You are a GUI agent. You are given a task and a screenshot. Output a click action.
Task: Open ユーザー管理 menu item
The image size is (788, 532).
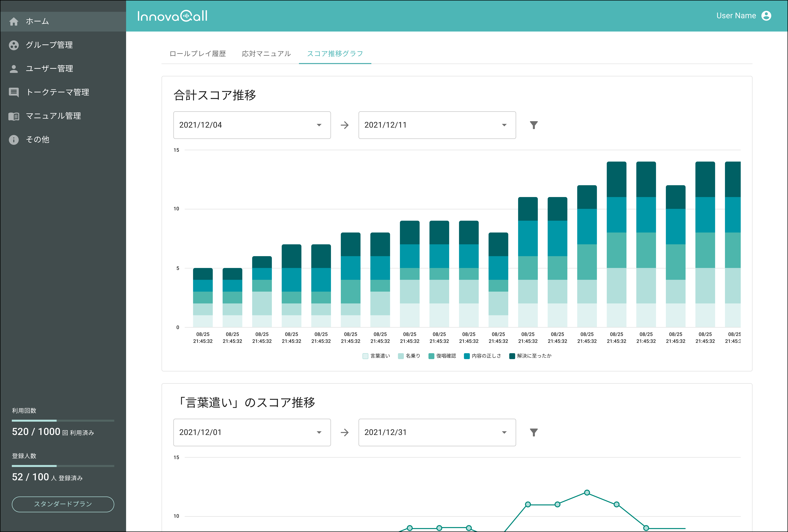[63, 69]
